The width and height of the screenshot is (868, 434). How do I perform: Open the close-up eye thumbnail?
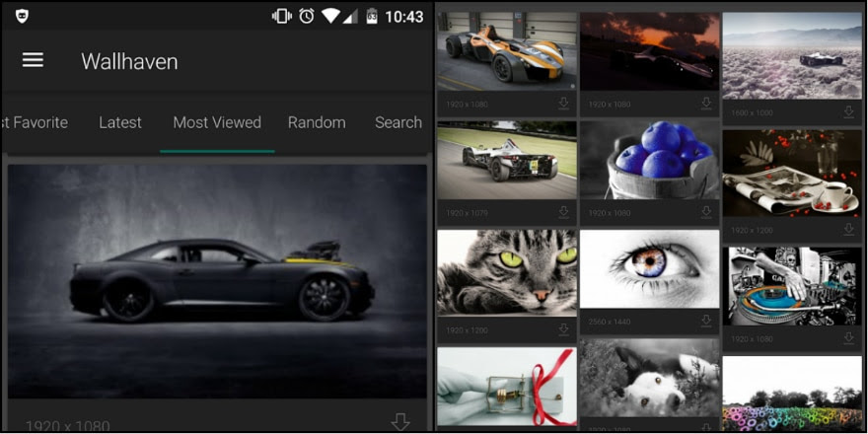pyautogui.click(x=650, y=269)
